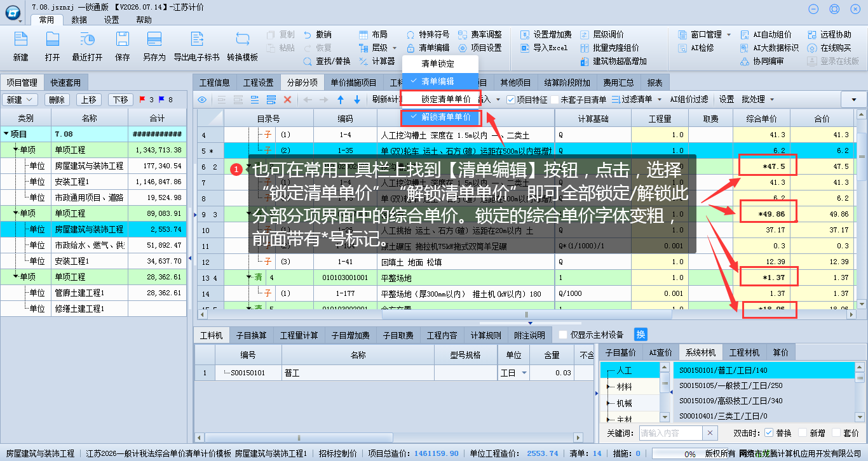
Task: Open the 快速套用 panel tab
Action: pyautogui.click(x=66, y=82)
